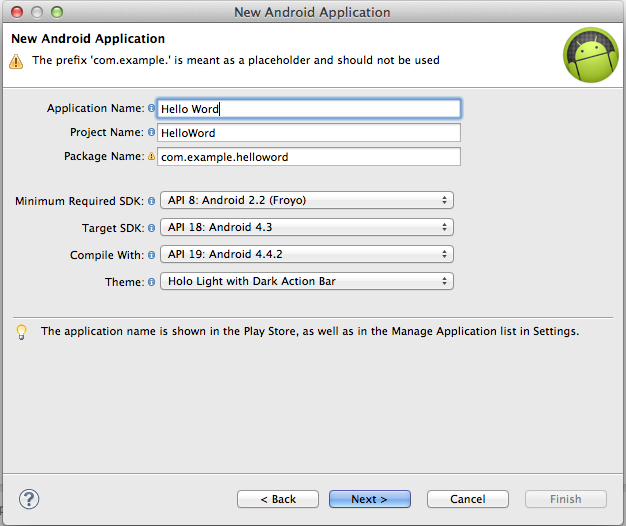Click the Package Name warning icon

151,156
